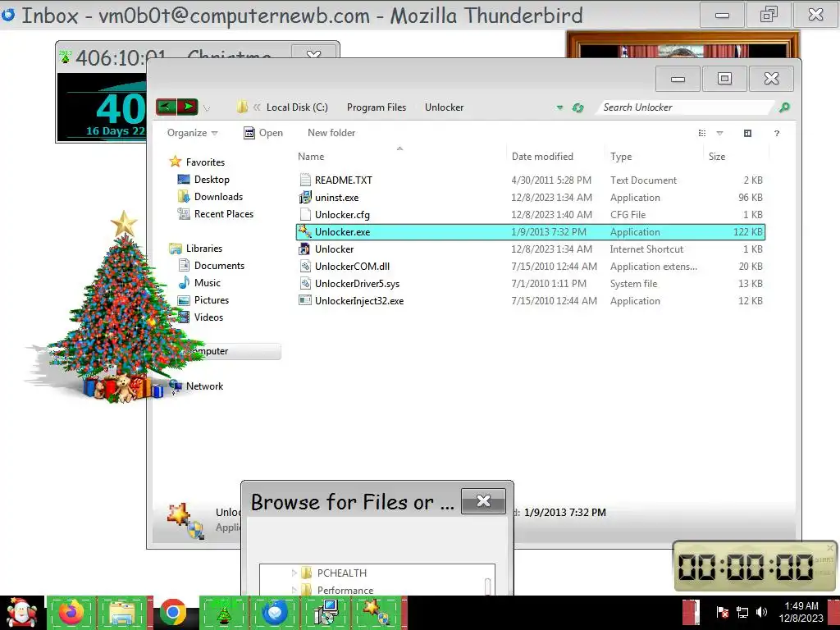Create a New folder from toolbar
Image resolution: width=840 pixels, height=630 pixels.
point(331,133)
